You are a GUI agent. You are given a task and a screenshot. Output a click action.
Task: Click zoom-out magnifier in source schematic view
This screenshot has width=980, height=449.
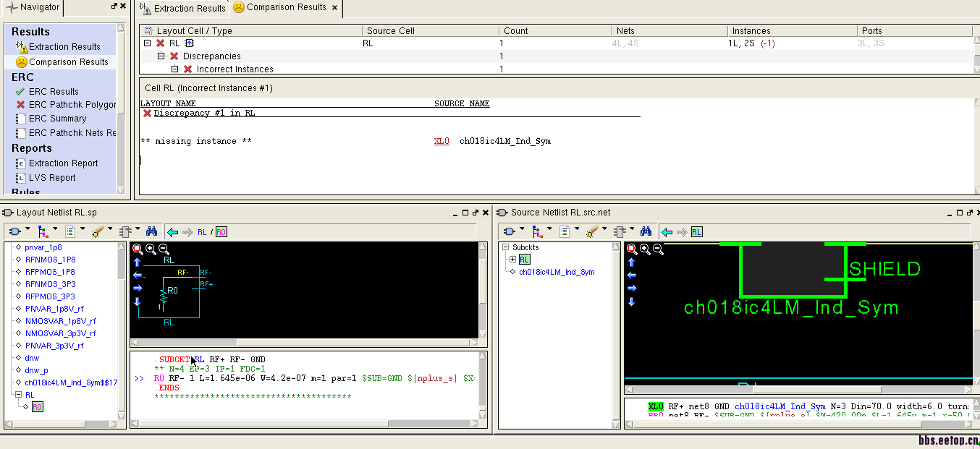pyautogui.click(x=658, y=249)
